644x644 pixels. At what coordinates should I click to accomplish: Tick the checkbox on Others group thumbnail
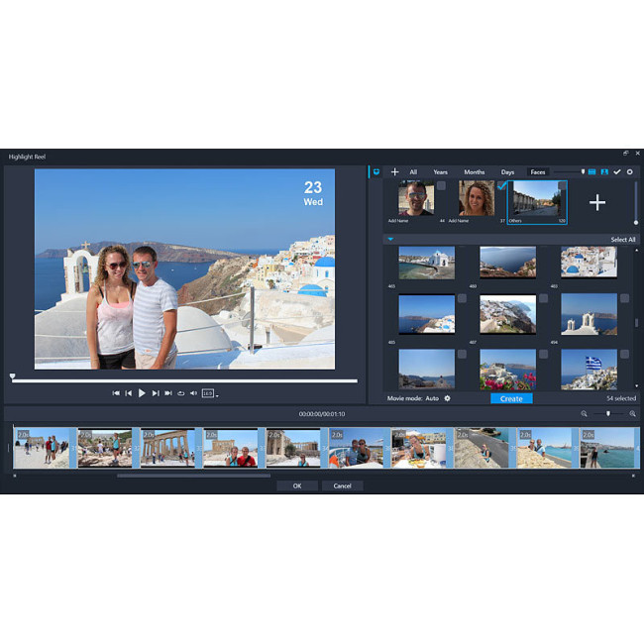pos(562,185)
